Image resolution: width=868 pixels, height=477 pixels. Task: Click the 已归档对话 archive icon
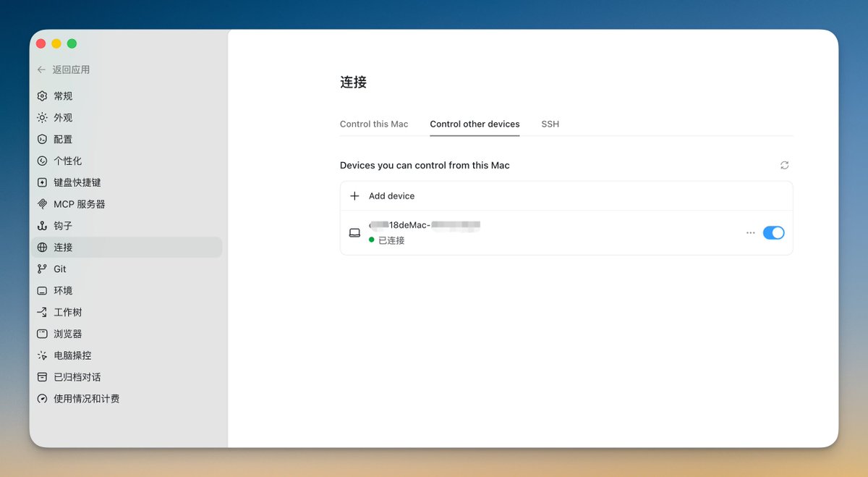(42, 377)
